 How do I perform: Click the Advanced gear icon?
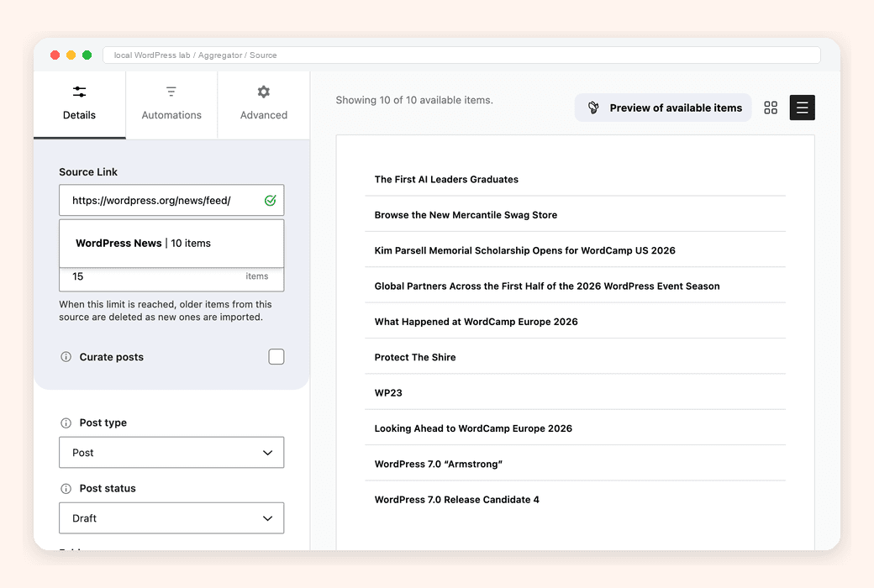(x=264, y=92)
